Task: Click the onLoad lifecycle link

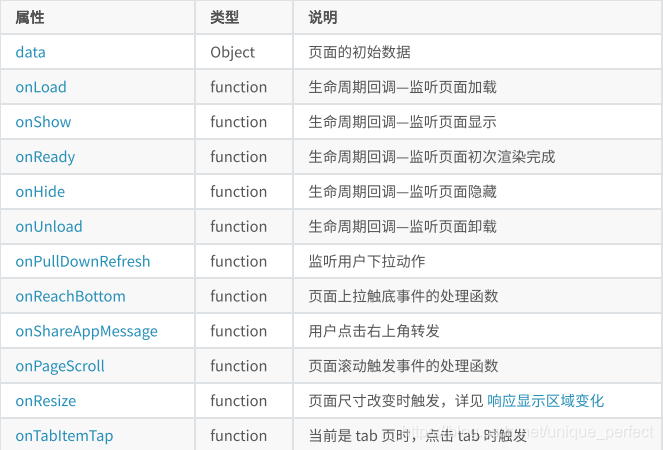Action: click(41, 87)
